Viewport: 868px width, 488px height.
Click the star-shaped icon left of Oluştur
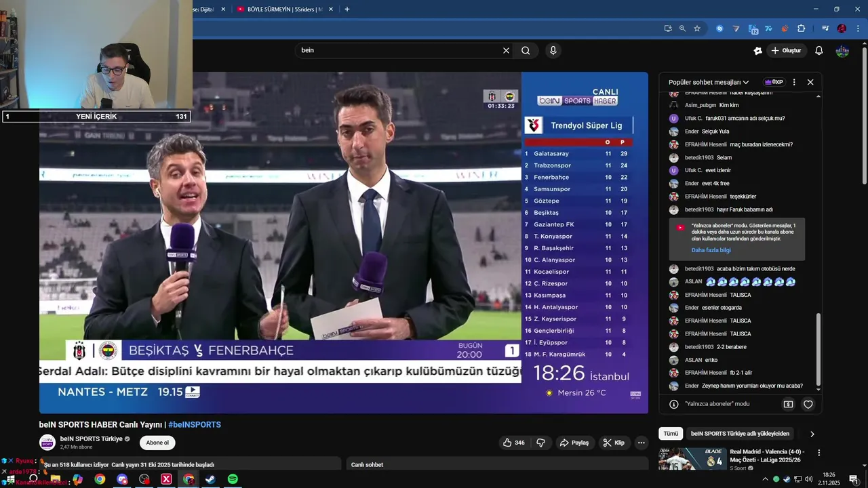[758, 50]
